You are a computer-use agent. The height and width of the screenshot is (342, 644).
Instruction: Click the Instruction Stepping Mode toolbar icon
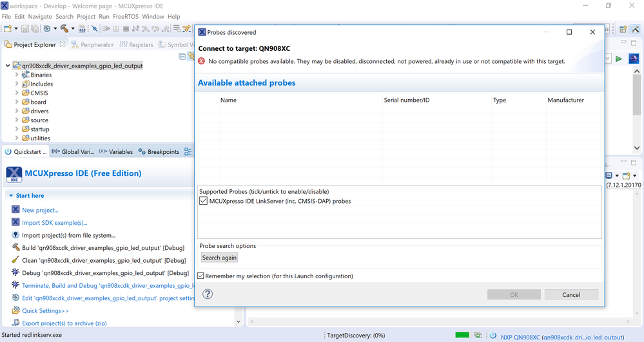coord(177,28)
